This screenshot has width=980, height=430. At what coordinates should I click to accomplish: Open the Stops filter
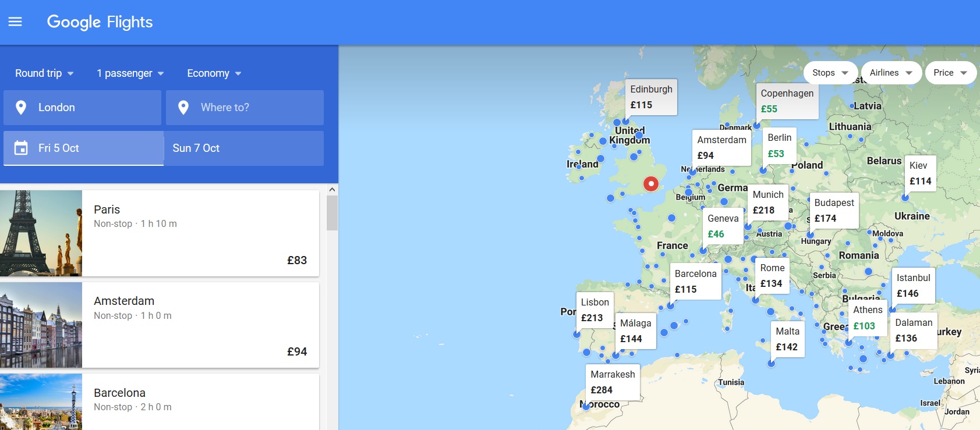coord(830,73)
